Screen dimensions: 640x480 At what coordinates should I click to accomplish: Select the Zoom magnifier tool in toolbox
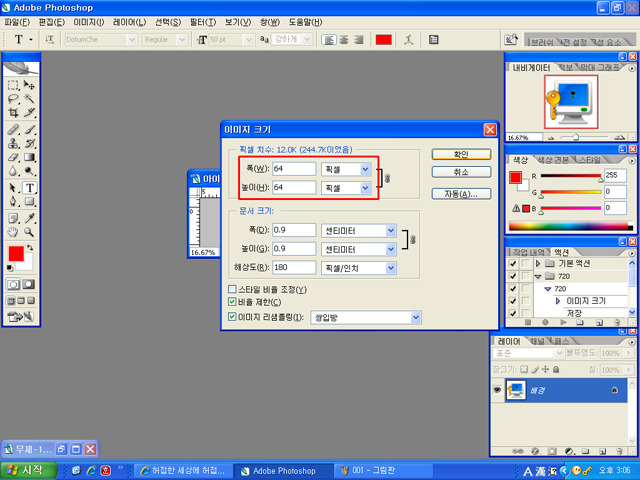[x=29, y=232]
